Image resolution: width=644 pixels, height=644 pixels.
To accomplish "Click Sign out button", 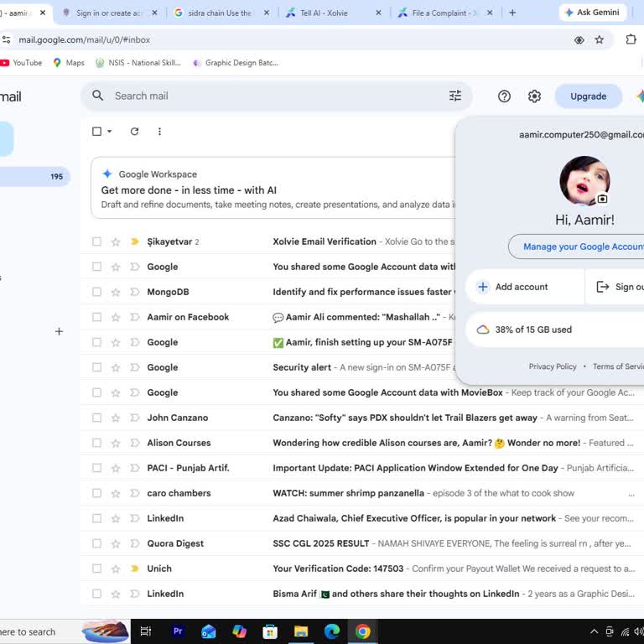I will pyautogui.click(x=615, y=287).
